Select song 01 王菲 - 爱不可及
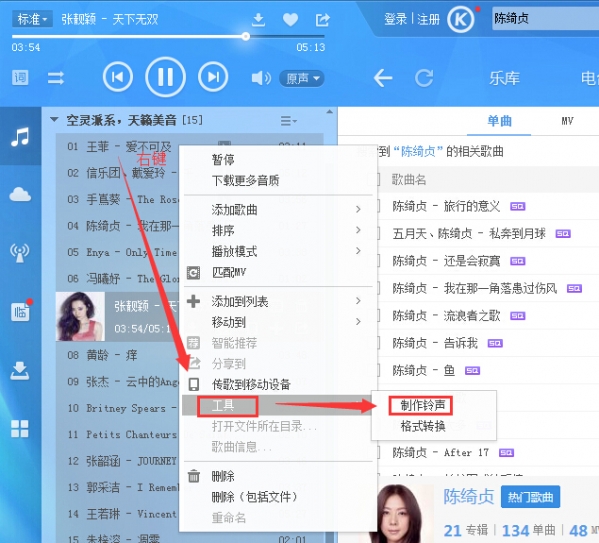This screenshot has width=599, height=543. 118,146
